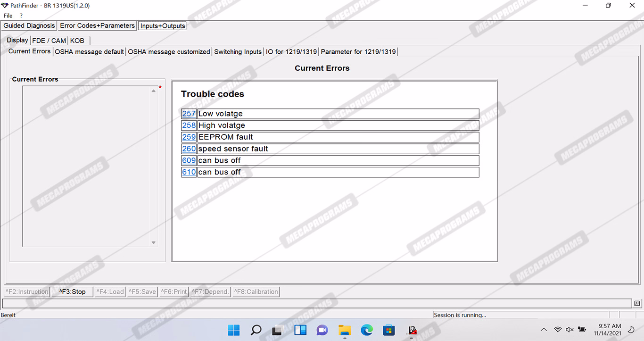Click trouble code 259 EEPROM fault link

pyautogui.click(x=189, y=137)
